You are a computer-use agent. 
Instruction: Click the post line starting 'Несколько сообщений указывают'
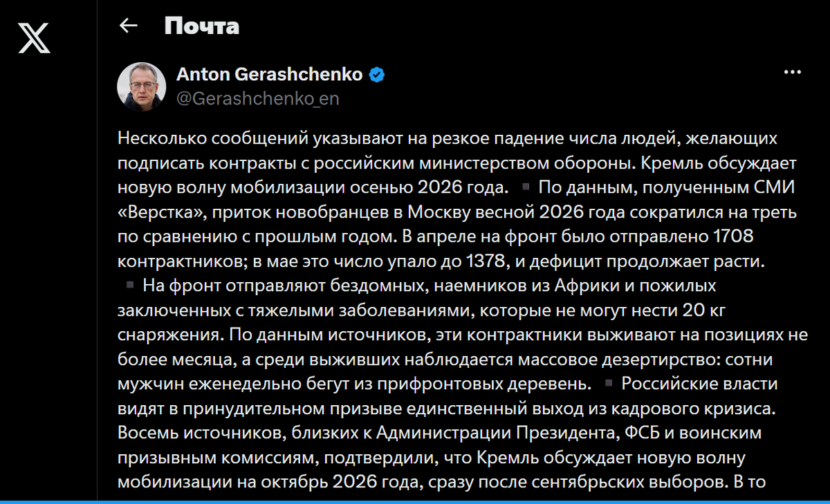click(448, 138)
